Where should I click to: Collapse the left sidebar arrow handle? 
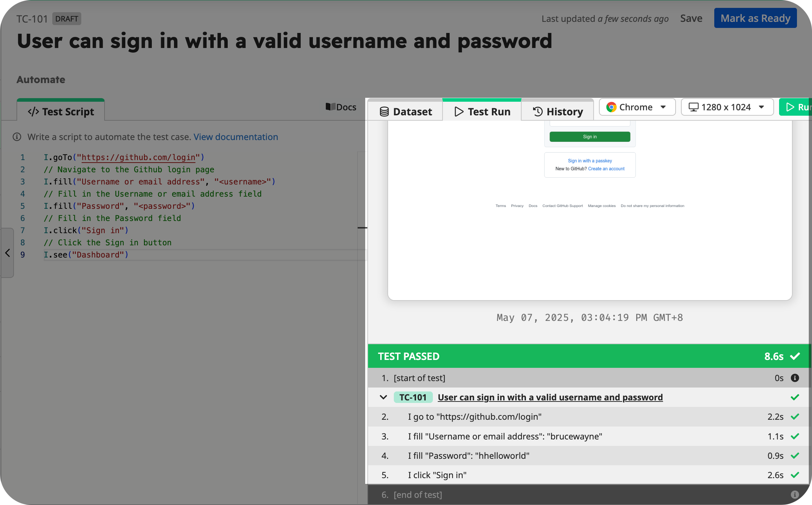click(8, 253)
